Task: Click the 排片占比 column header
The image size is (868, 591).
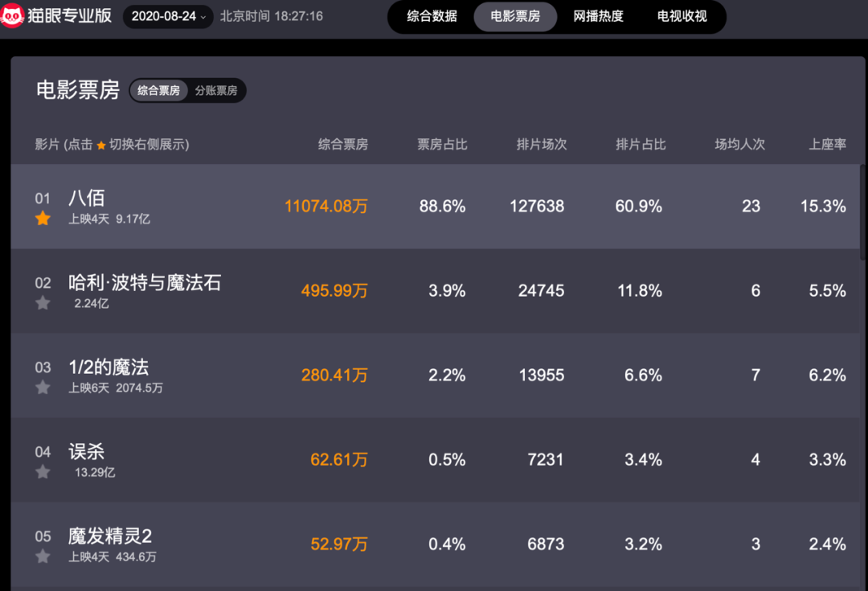Action: (x=641, y=145)
